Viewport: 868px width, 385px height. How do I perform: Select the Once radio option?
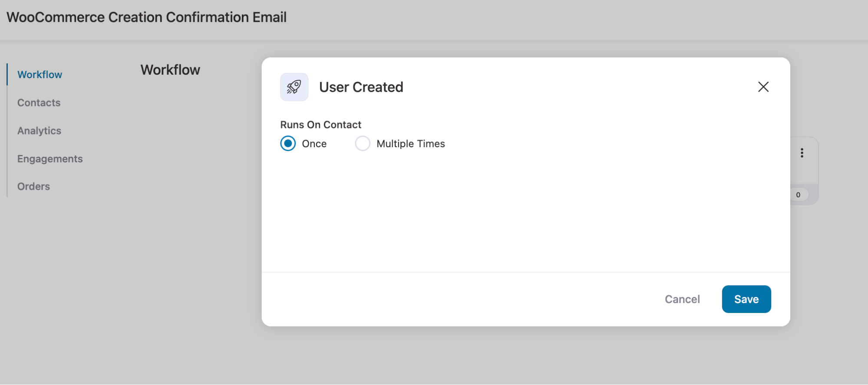coord(288,143)
